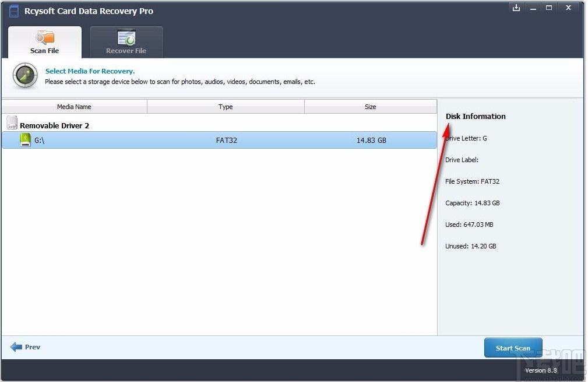Click the Capacity: 14.83 GB text
Viewport: 588px width, 382px height.
pyautogui.click(x=473, y=203)
